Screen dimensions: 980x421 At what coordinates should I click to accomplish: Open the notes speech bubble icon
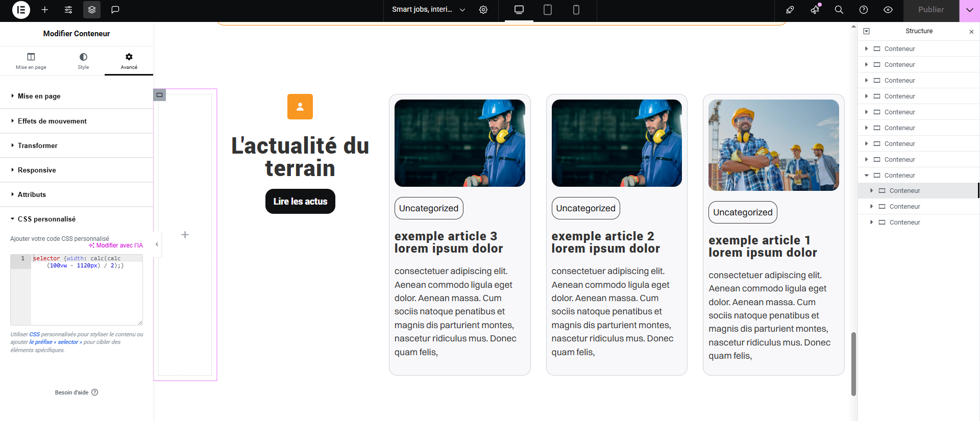pos(115,10)
